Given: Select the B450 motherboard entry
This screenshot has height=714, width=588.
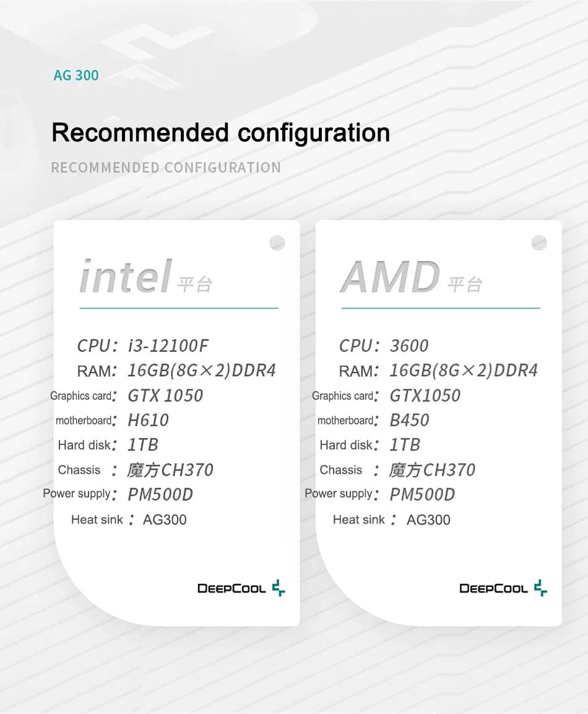Looking at the screenshot, I should tap(409, 420).
